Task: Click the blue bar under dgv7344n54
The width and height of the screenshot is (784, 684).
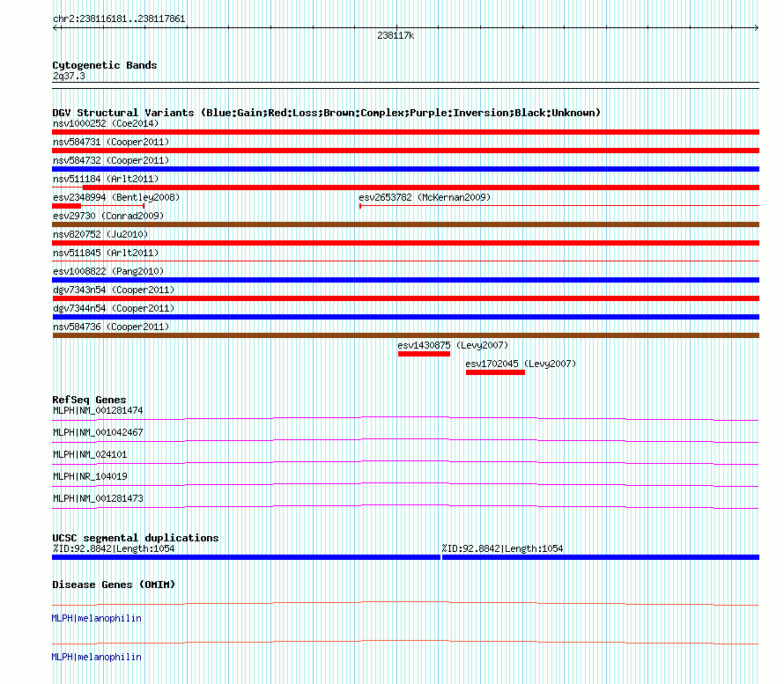Action: coord(405,317)
